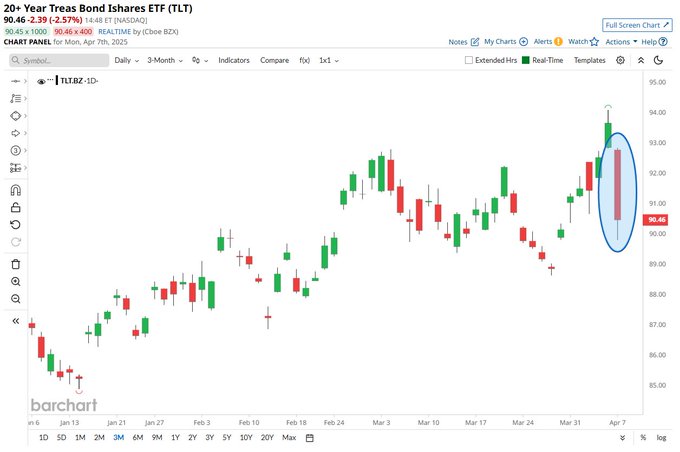Select the 5Y time range
680x452 pixels.
(x=227, y=438)
